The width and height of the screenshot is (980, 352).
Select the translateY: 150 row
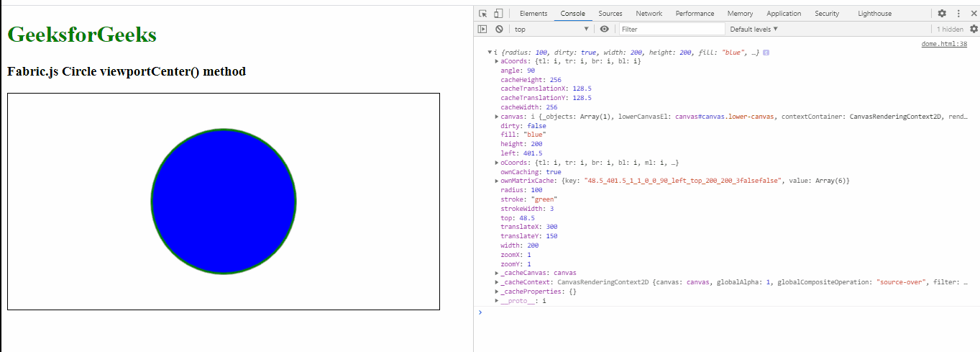[x=529, y=236]
